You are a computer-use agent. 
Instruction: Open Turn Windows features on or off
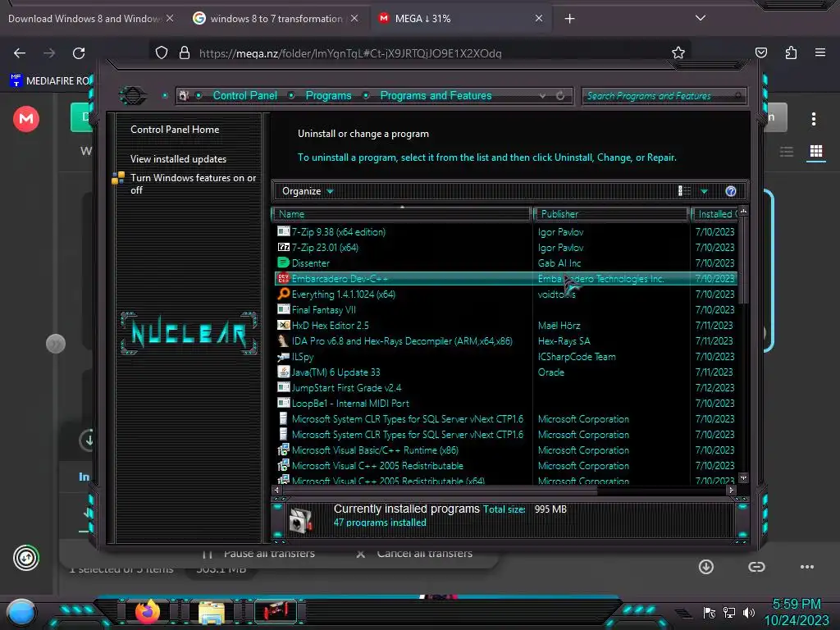(x=193, y=184)
